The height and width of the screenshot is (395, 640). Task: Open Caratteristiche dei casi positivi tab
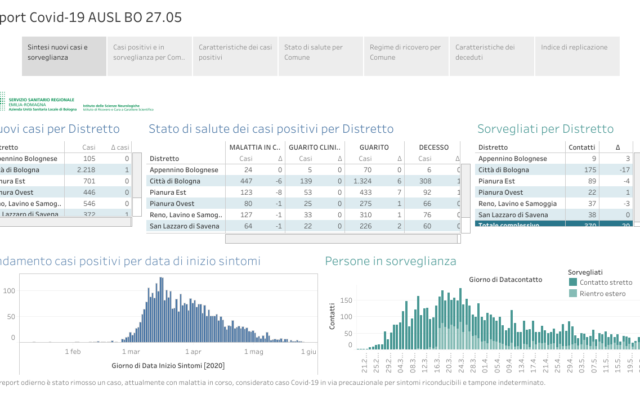click(235, 56)
